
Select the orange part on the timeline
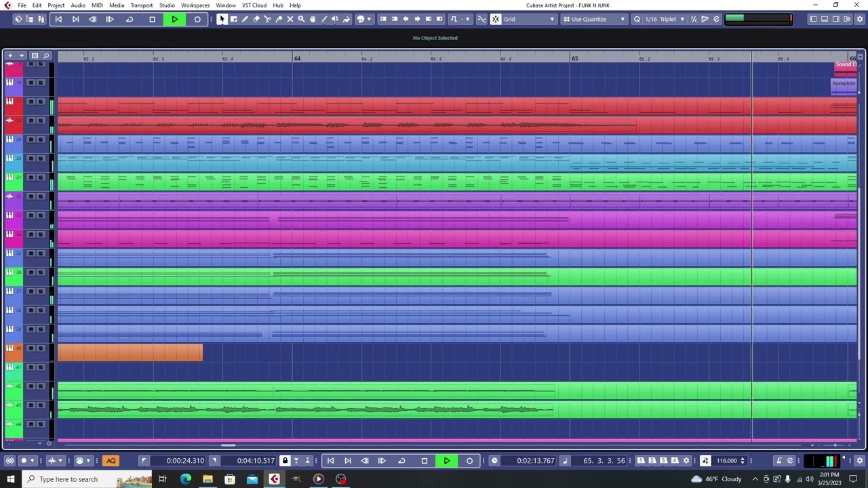130,352
